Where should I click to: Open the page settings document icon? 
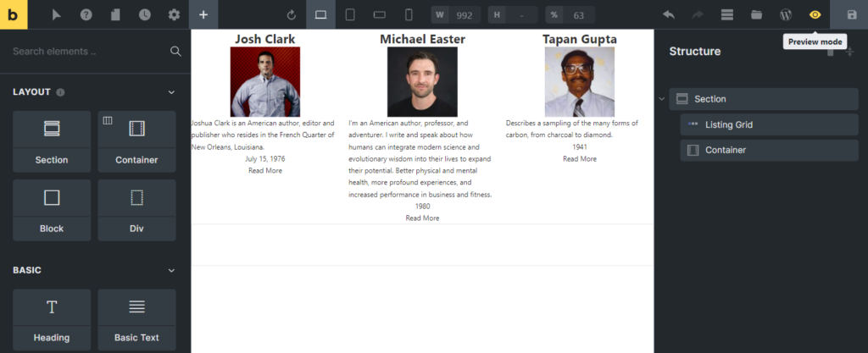click(115, 15)
